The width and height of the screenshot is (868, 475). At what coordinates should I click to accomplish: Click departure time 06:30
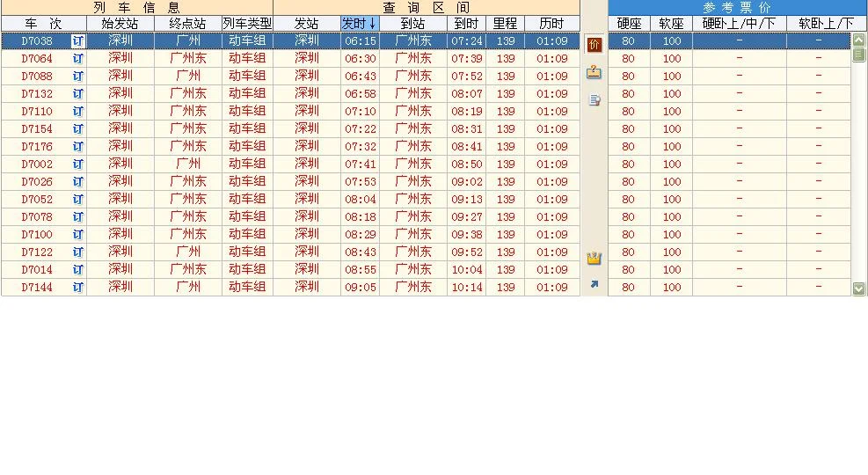pyautogui.click(x=361, y=59)
